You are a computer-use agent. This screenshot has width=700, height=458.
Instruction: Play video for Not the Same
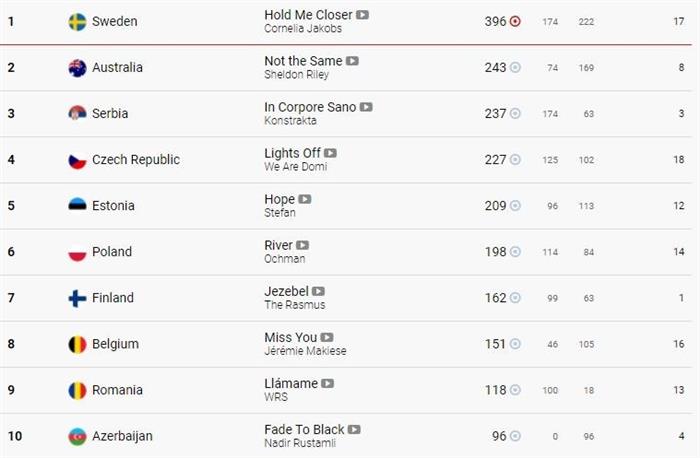click(352, 61)
